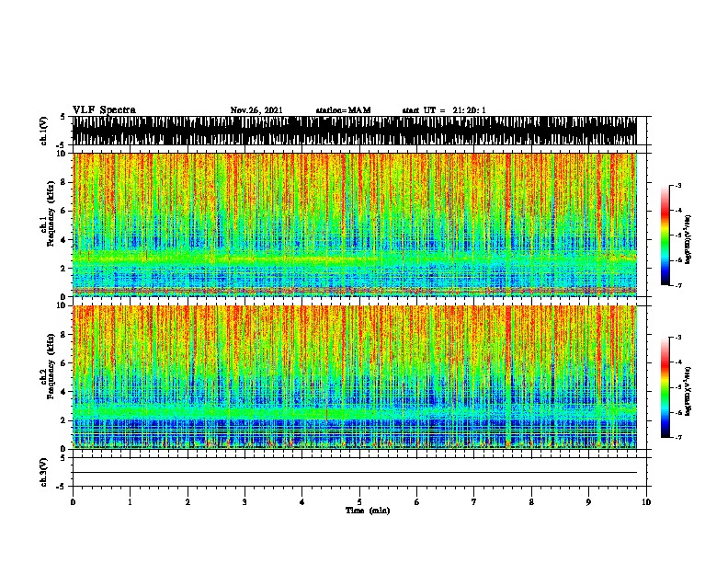Click the "Time (min)" x-axis label
The width and height of the screenshot is (728, 563).
click(x=368, y=511)
